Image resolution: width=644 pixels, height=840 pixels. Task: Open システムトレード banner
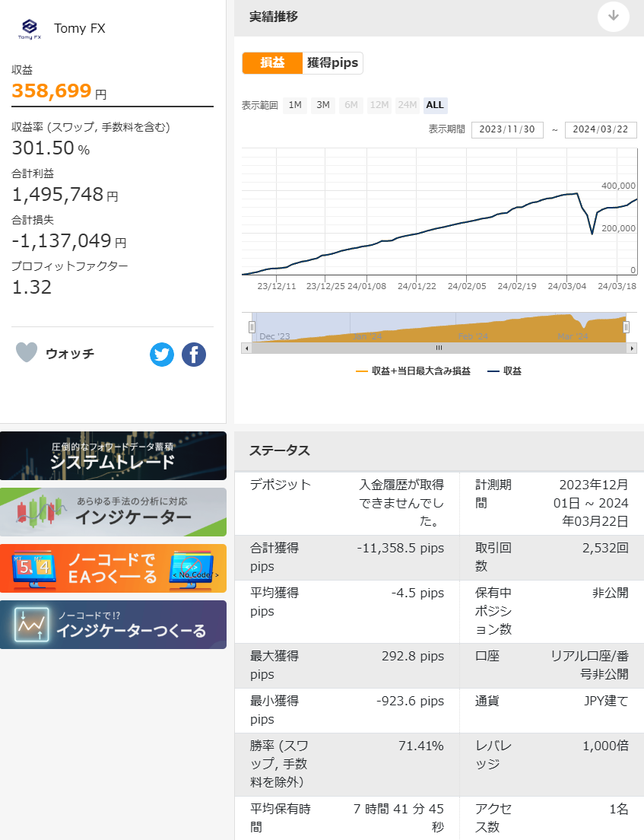tap(113, 456)
